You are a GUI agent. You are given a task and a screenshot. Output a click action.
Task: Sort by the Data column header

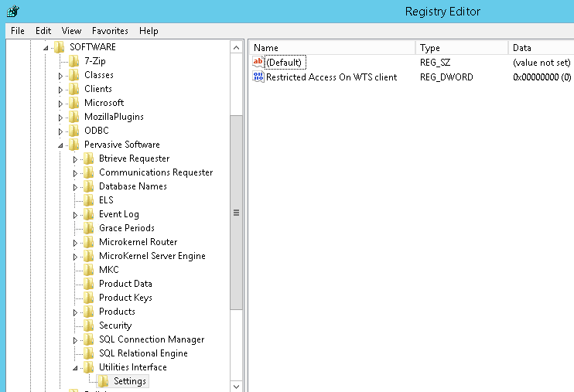point(541,48)
